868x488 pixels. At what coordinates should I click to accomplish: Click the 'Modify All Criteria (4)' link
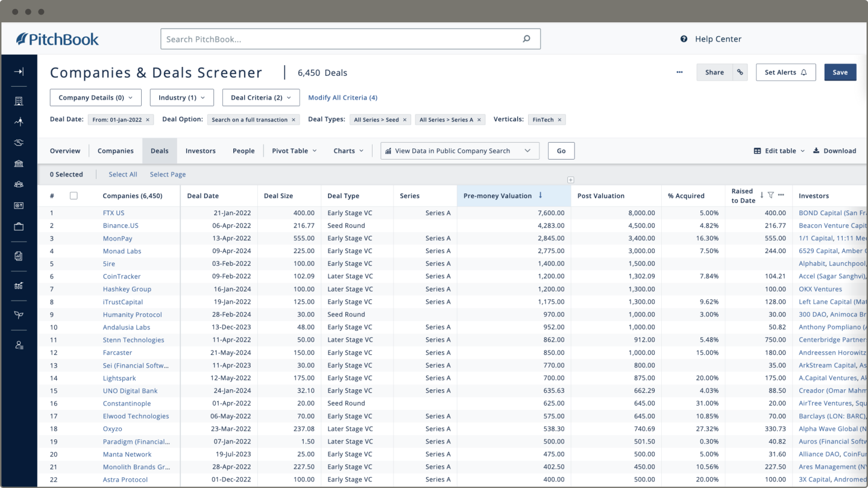click(x=343, y=98)
